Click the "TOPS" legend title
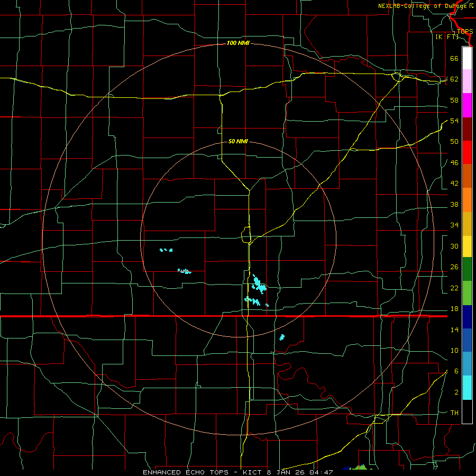 pos(465,32)
